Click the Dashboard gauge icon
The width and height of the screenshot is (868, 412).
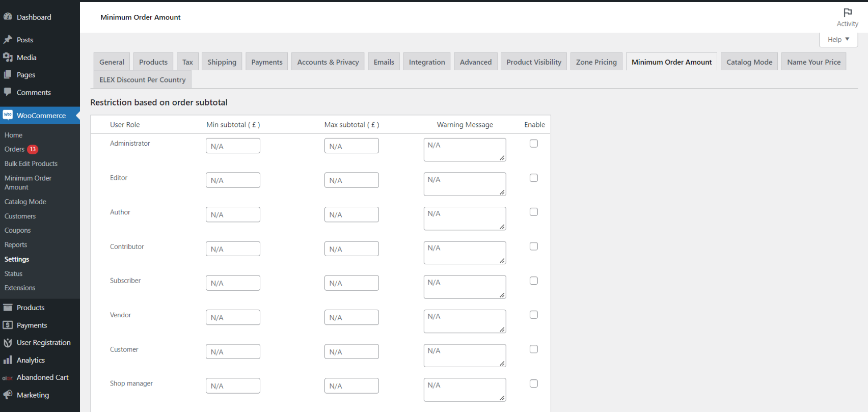(8, 17)
